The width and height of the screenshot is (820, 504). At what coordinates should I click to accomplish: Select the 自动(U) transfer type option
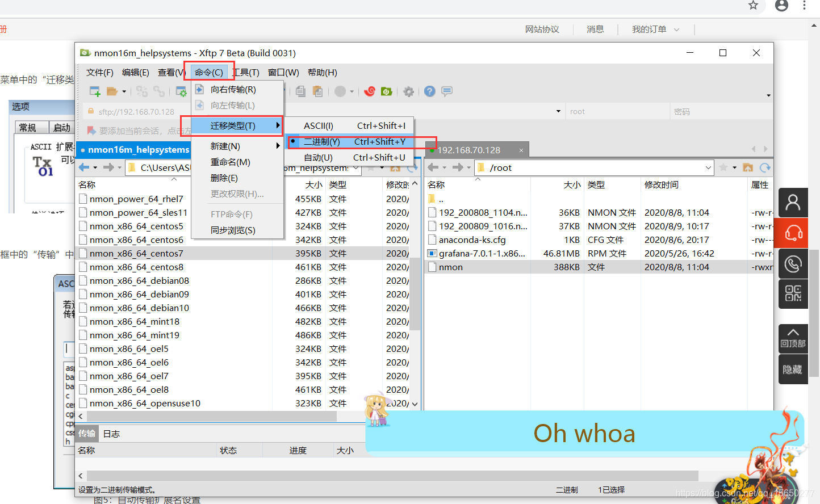[350, 157]
